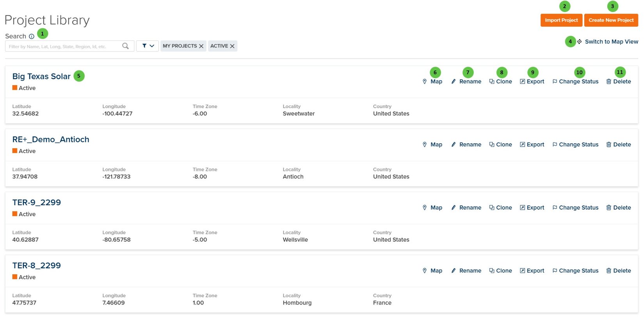
Task: Focus the project search filter field
Action: 64,46
